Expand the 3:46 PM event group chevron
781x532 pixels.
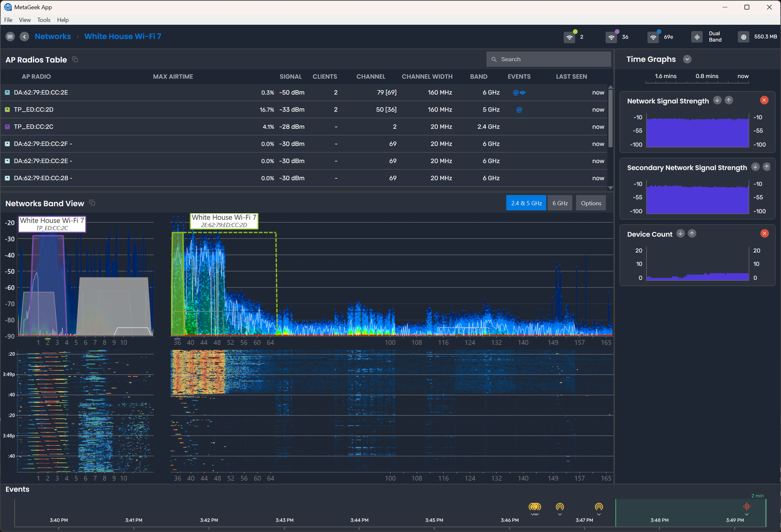[x=535, y=515]
